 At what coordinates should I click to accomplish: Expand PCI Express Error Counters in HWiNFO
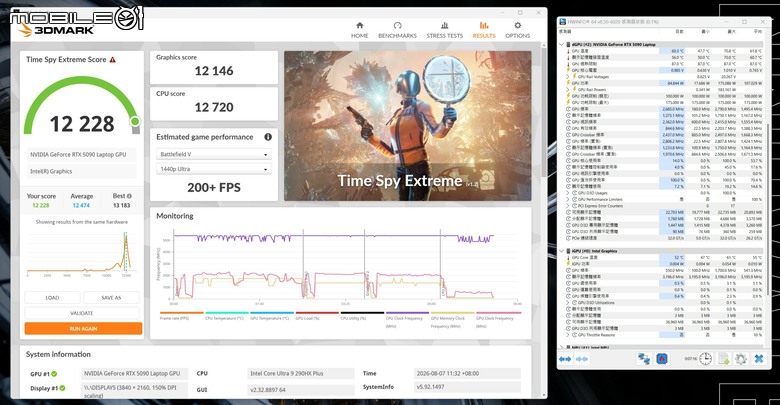[568, 205]
